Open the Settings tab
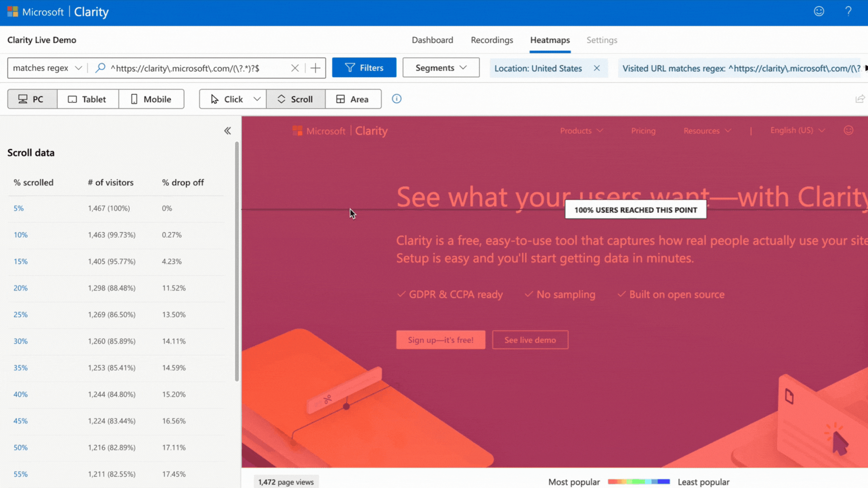Viewport: 868px width, 488px height. (602, 40)
